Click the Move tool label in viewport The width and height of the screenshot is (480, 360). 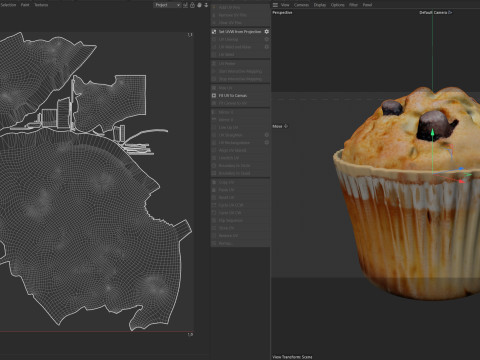[277, 126]
